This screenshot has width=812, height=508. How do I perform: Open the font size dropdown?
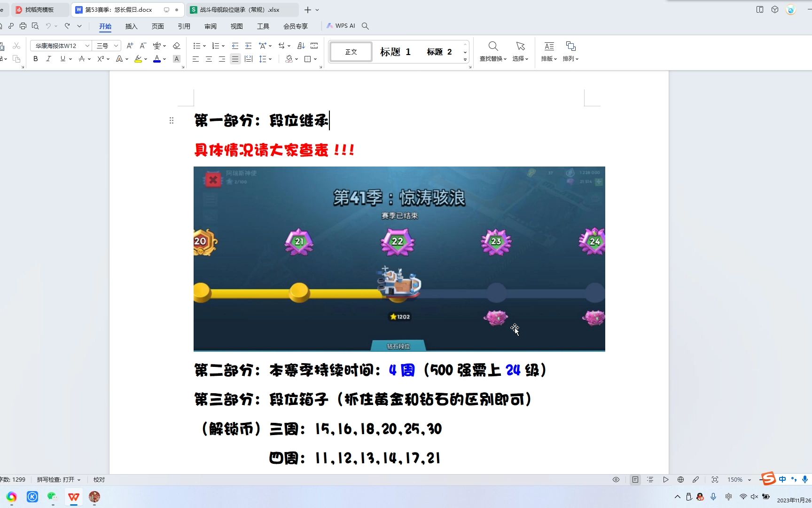pos(116,46)
